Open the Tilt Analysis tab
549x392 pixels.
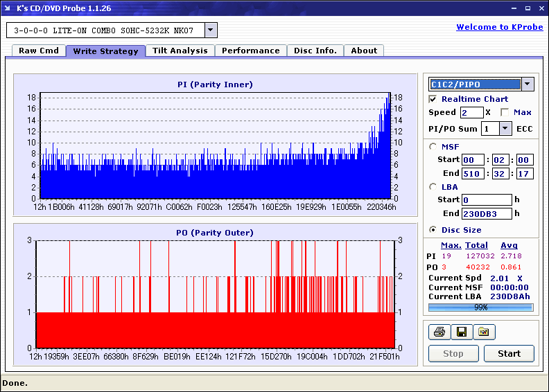tap(180, 51)
